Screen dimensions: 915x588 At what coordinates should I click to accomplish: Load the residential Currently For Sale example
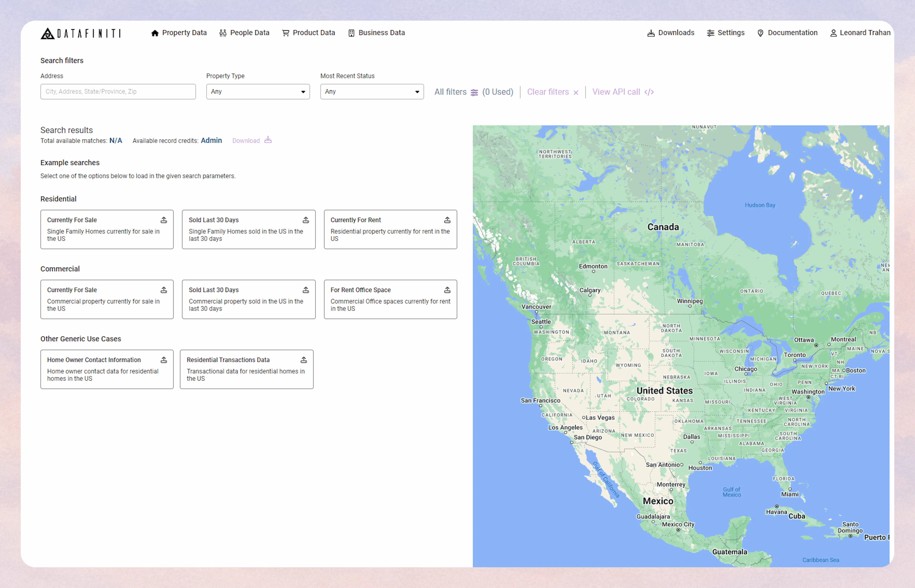(x=107, y=229)
